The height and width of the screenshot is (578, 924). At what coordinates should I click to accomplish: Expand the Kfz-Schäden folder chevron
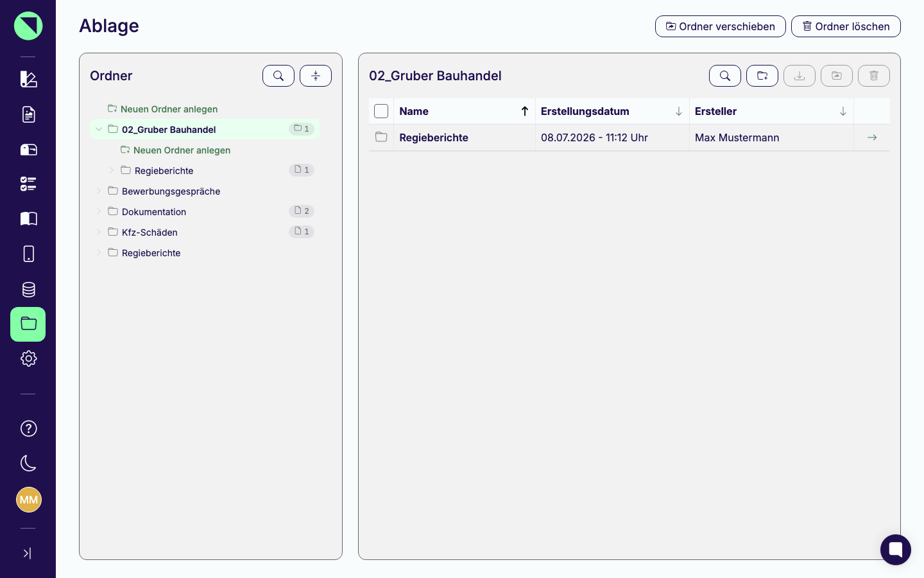coord(99,232)
